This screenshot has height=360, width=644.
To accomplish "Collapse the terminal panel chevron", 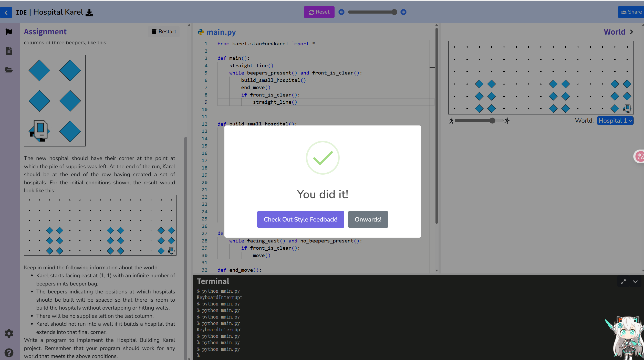I will coord(635,282).
